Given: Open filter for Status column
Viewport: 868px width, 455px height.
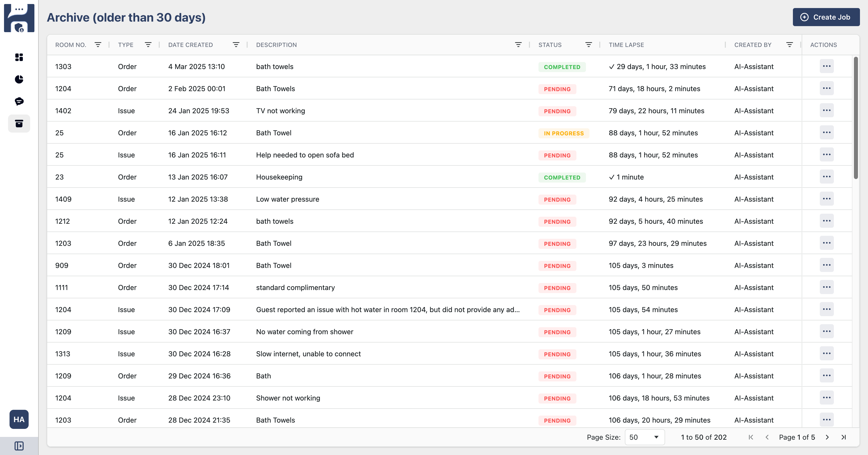Looking at the screenshot, I should (x=589, y=45).
